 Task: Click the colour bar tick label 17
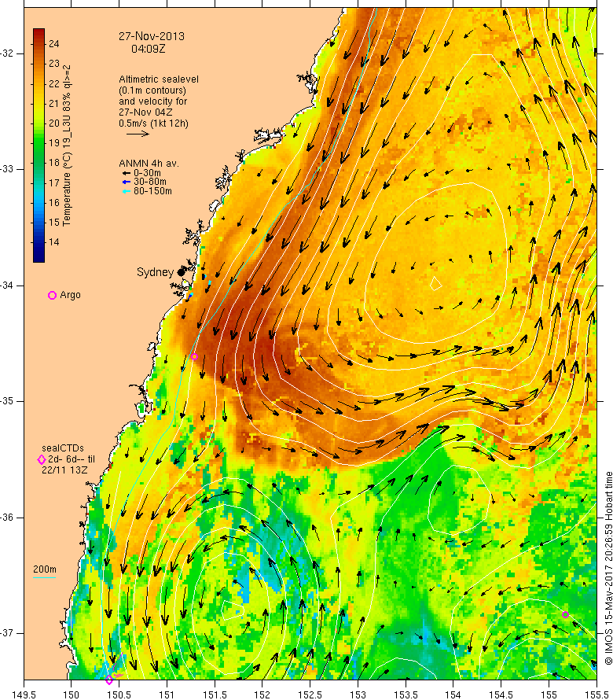[54, 182]
